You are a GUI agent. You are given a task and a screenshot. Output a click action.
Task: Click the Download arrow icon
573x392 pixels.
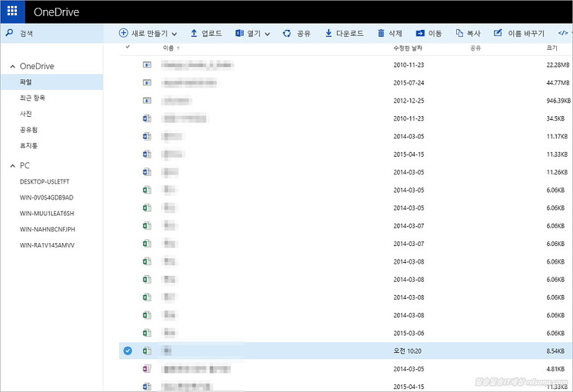pyautogui.click(x=329, y=33)
